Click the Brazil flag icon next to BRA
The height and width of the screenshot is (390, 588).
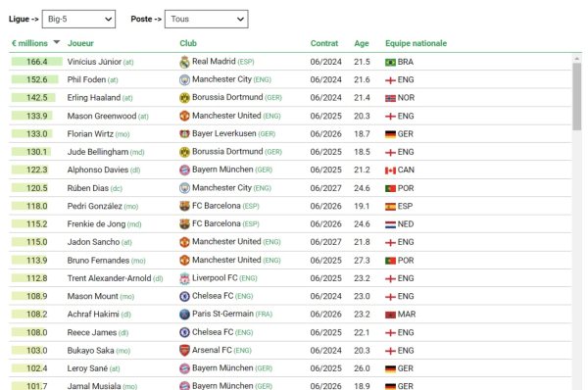click(x=390, y=63)
